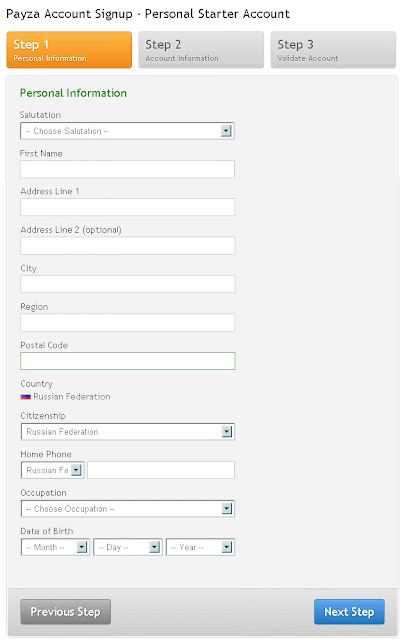
Task: Choose an Occupation from the dropdown
Action: (128, 509)
